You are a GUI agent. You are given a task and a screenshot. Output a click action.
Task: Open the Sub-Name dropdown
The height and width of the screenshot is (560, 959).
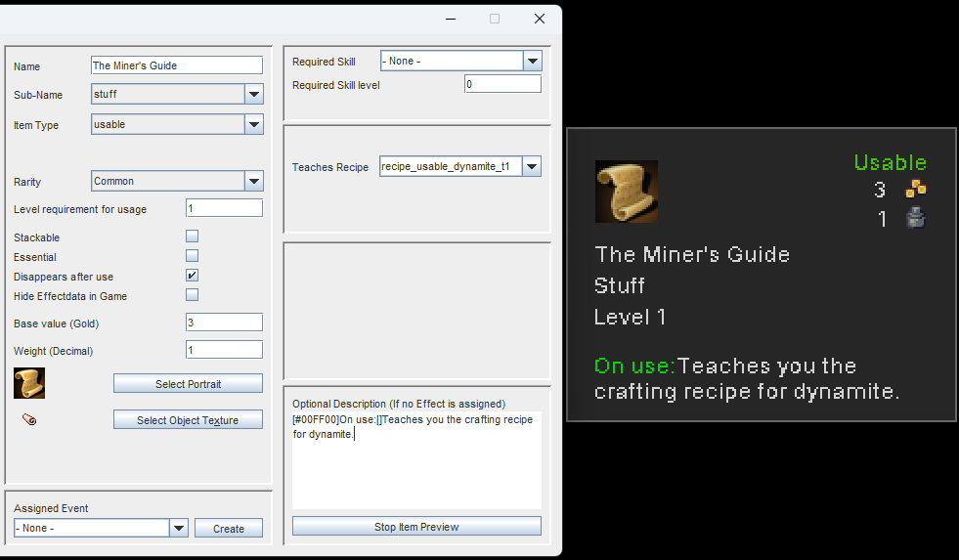coord(254,94)
